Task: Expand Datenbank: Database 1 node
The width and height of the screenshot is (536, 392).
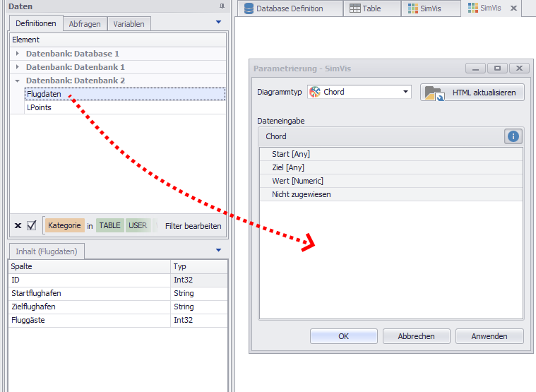Action: [x=18, y=54]
